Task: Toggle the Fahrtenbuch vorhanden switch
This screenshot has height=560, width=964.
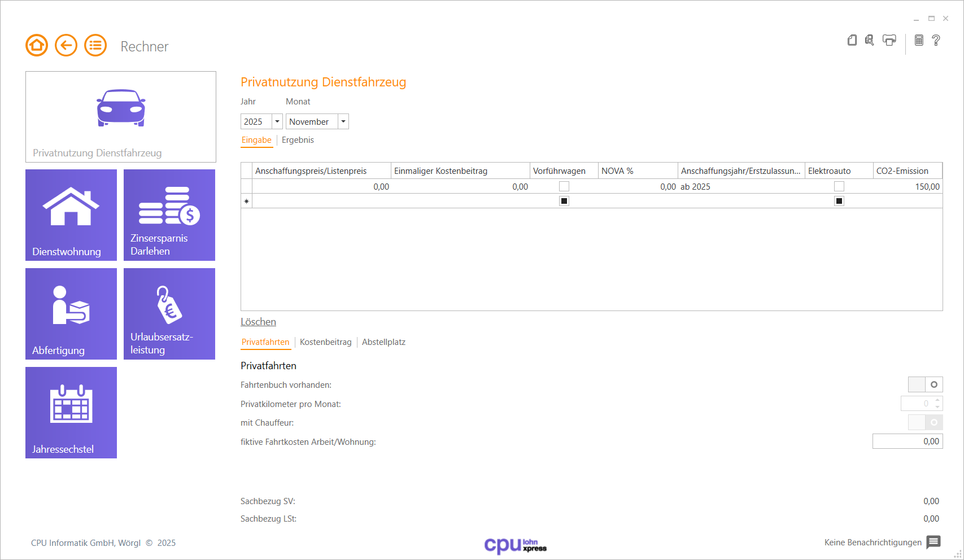Action: [925, 384]
